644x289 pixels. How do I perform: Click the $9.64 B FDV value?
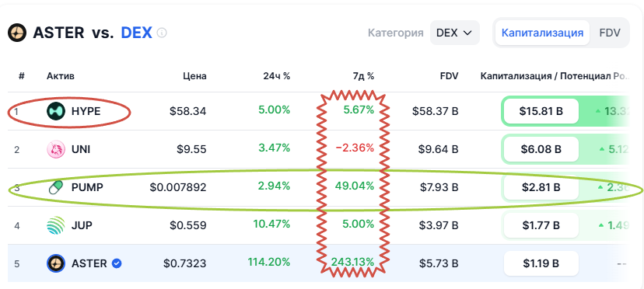(438, 149)
